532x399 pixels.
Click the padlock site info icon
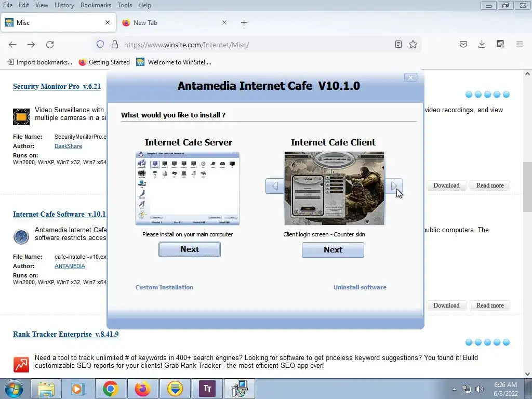pos(115,45)
